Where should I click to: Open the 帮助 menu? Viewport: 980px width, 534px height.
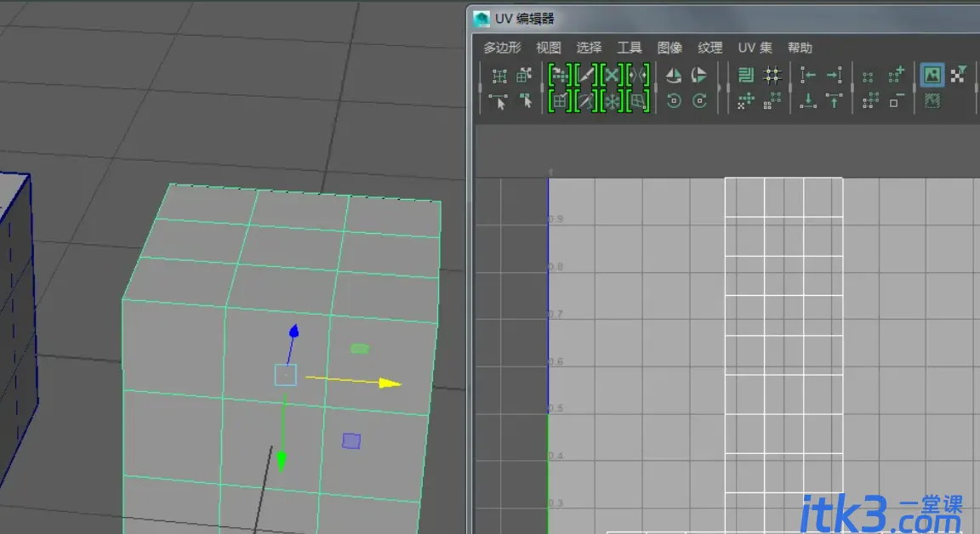pos(800,48)
